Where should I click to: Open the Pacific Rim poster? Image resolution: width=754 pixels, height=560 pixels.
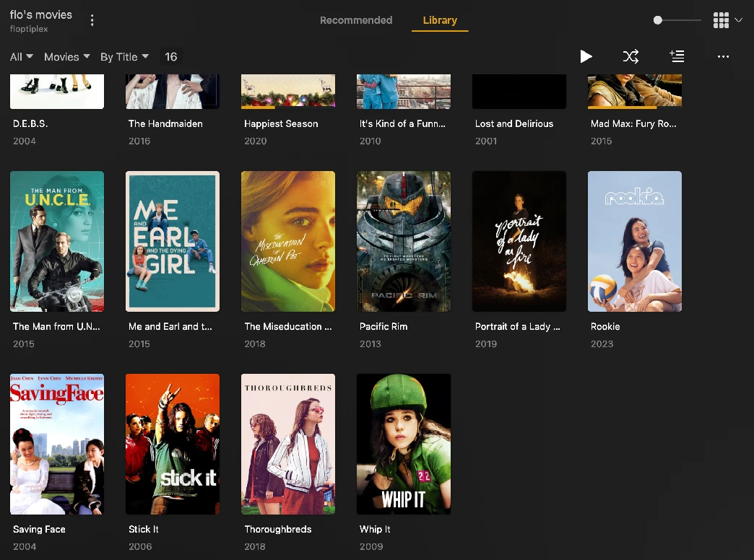403,241
